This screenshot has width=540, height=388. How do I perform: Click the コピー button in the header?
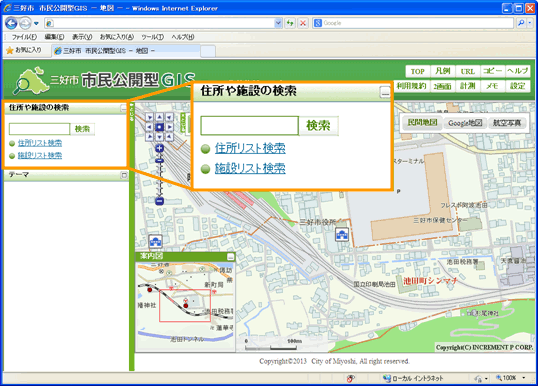point(493,72)
